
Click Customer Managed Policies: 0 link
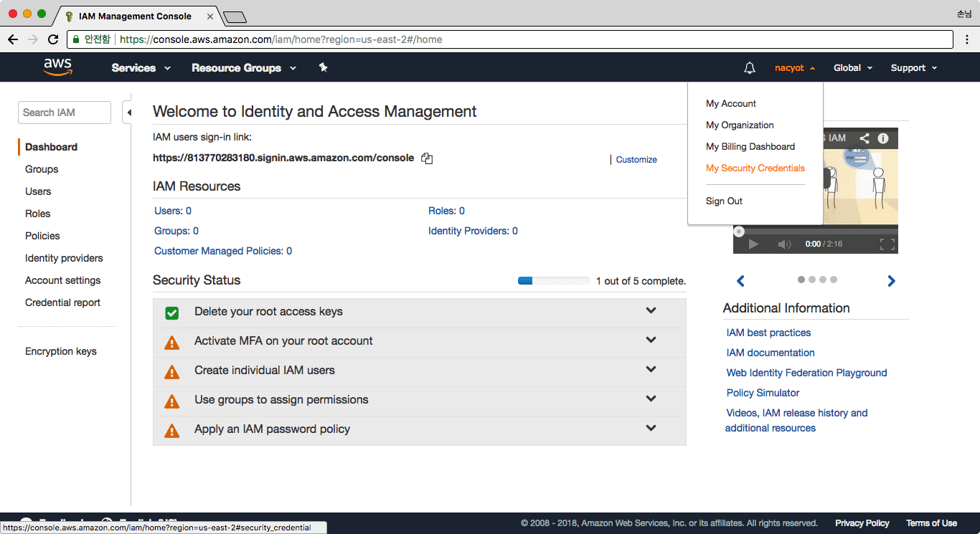pos(223,251)
